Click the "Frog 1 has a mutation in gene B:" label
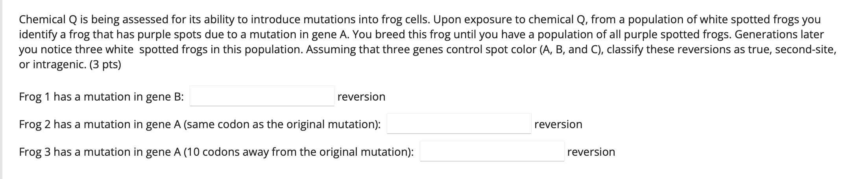 (101, 97)
